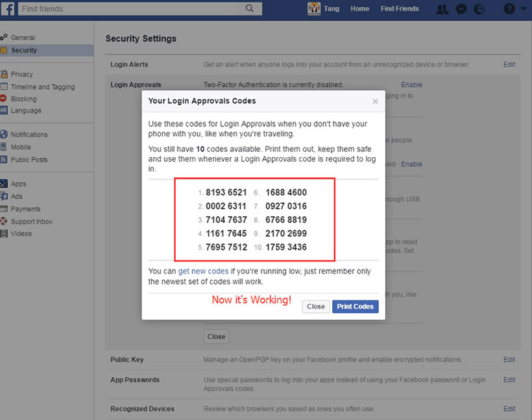Screen dimensions: 532x420
Task: Enable Two-Factor Authentication link
Action: [x=411, y=85]
